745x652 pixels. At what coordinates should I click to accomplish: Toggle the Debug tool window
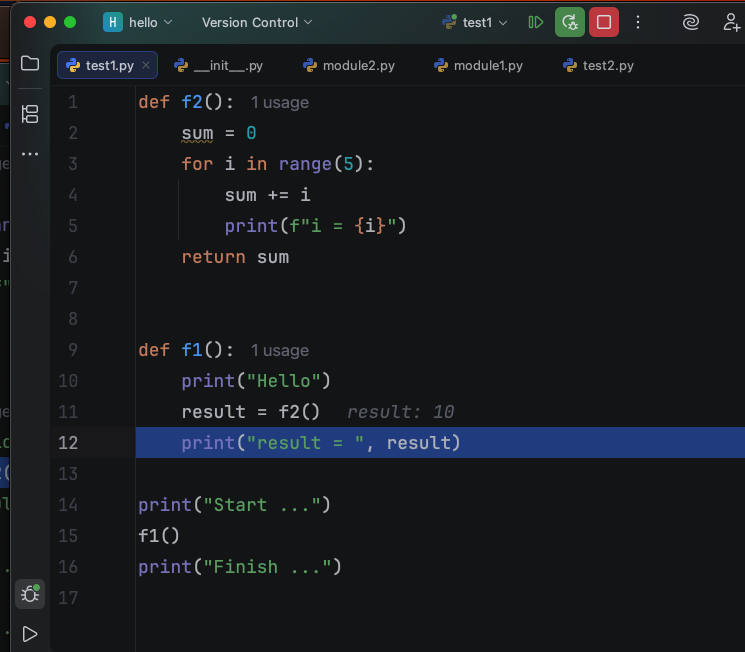(x=30, y=594)
